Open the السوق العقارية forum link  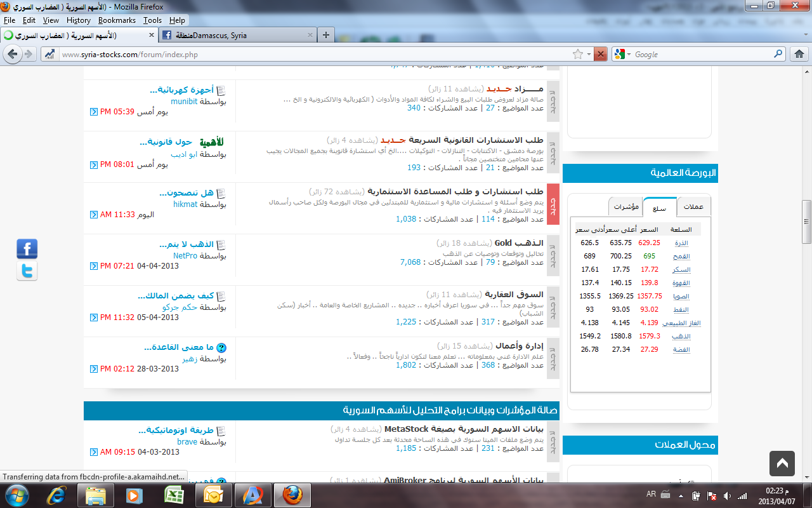[x=514, y=294]
